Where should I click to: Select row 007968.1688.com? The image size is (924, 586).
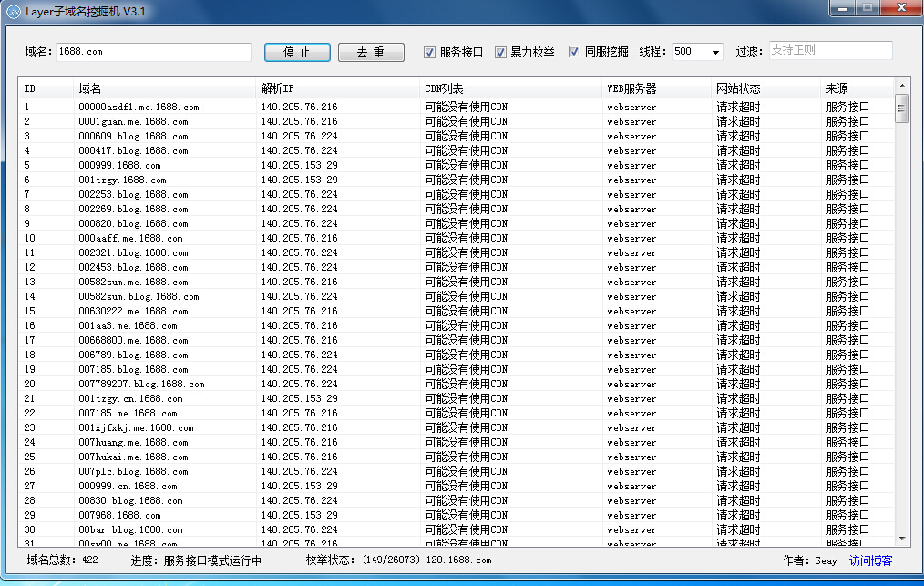[457, 515]
